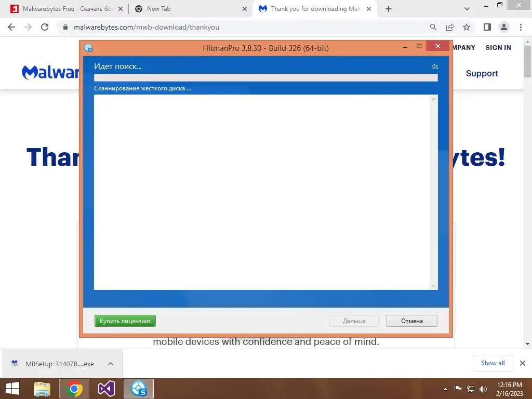Click the HitmanPro scan progress bar
Screen dimensions: 532x399
point(265,78)
